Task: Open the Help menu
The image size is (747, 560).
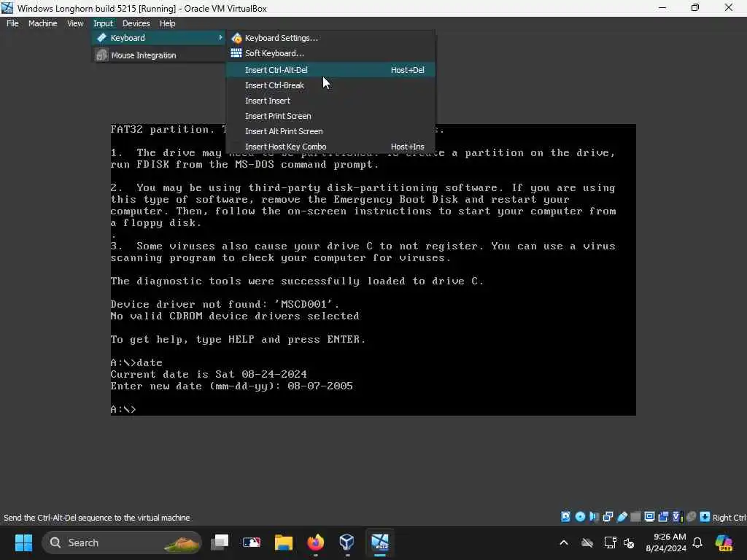Action: [167, 23]
